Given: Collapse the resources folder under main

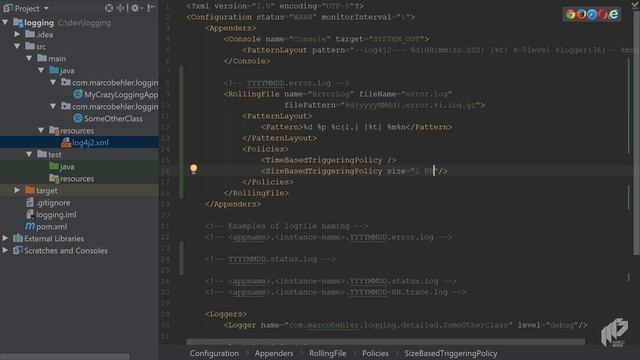Looking at the screenshot, I should (x=41, y=130).
